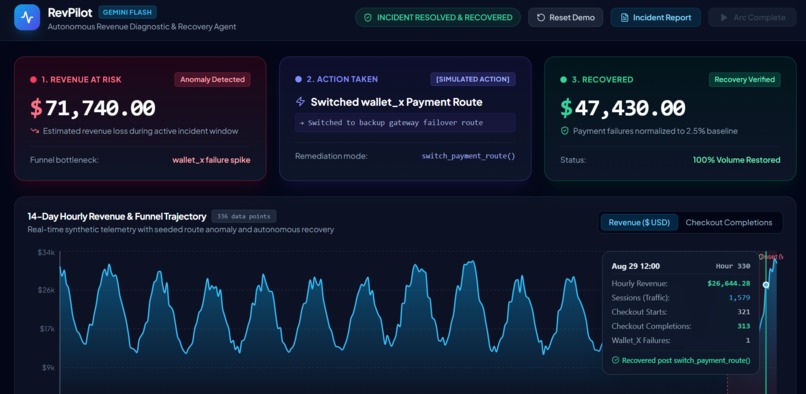Click the 100% Volume Restored status
Image resolution: width=806 pixels, height=394 pixels.
pos(737,160)
